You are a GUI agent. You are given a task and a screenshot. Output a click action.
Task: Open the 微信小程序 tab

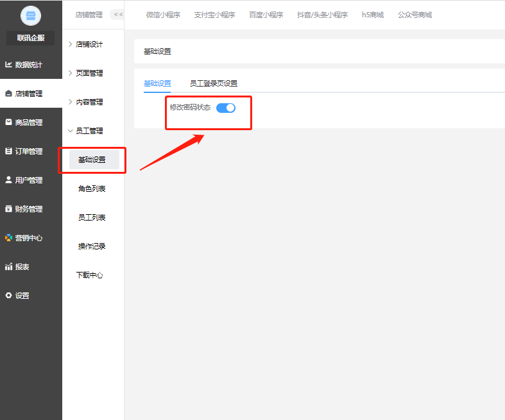click(x=163, y=15)
